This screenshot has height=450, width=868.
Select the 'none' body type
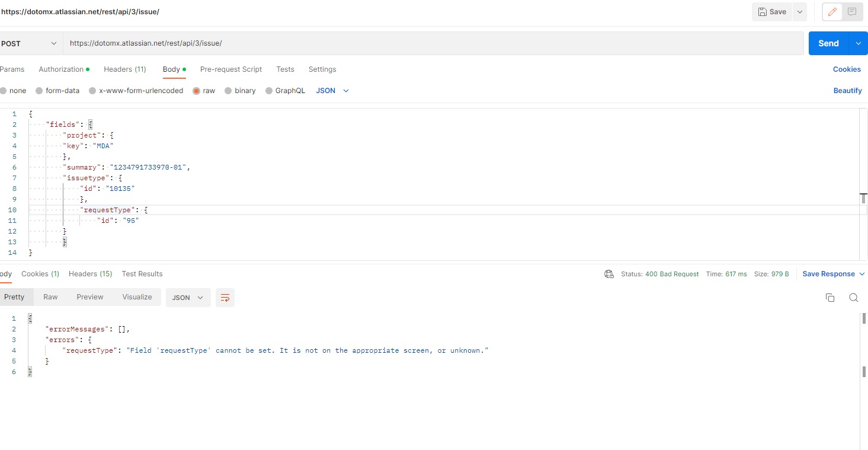(13, 91)
